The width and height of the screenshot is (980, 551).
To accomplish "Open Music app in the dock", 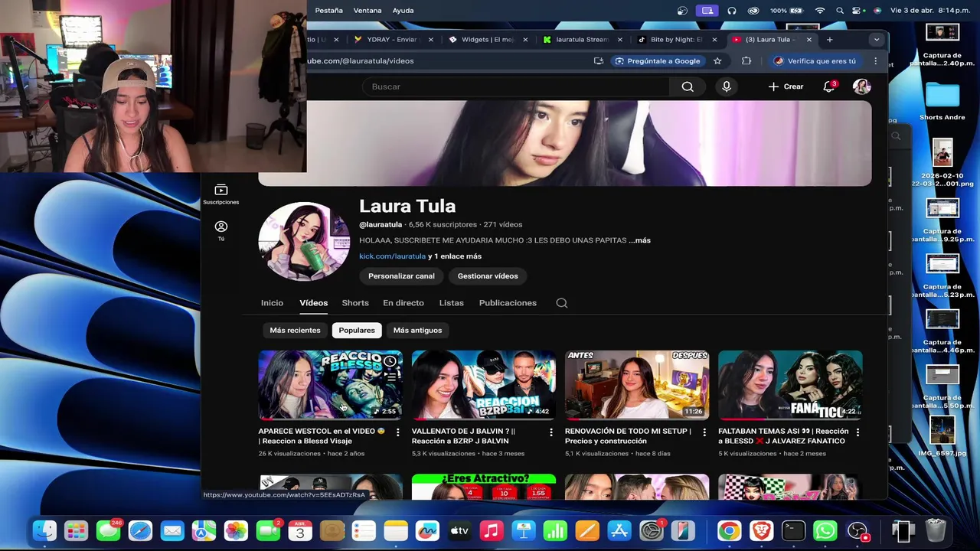I will point(491,530).
